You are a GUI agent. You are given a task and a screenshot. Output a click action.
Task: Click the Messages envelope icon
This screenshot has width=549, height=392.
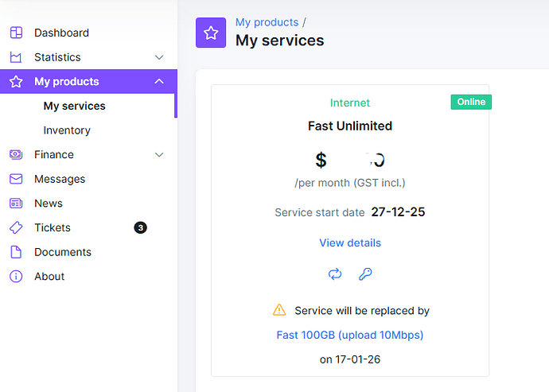point(16,179)
